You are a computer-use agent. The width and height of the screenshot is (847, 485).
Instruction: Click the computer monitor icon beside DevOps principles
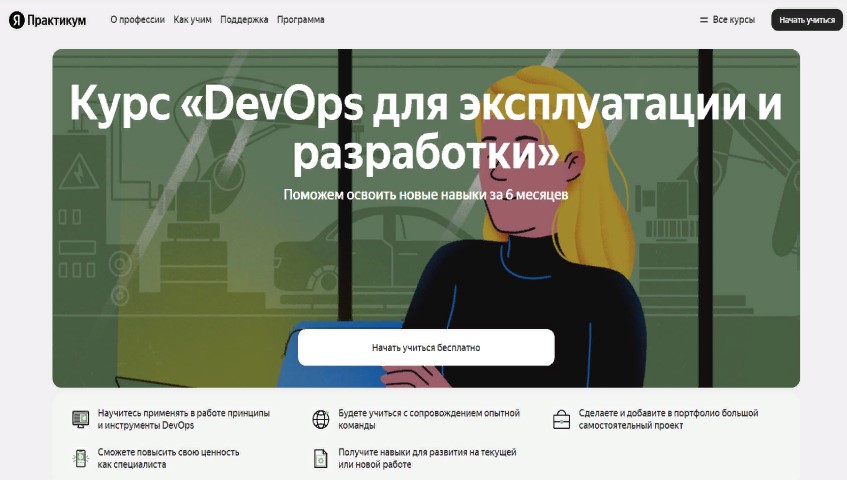point(80,419)
